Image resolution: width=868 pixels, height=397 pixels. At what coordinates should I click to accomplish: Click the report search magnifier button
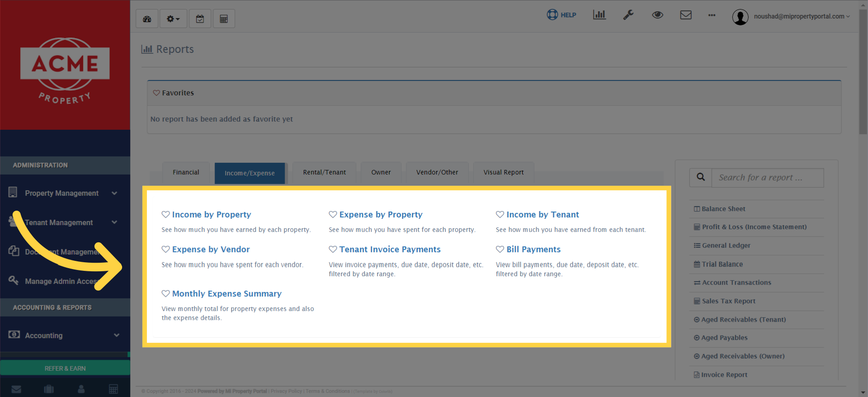[x=701, y=178]
